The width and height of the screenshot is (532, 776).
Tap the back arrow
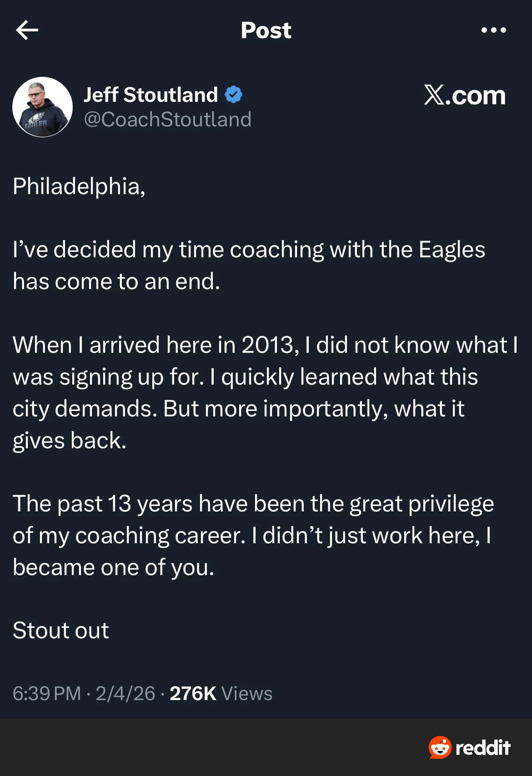[x=27, y=30]
